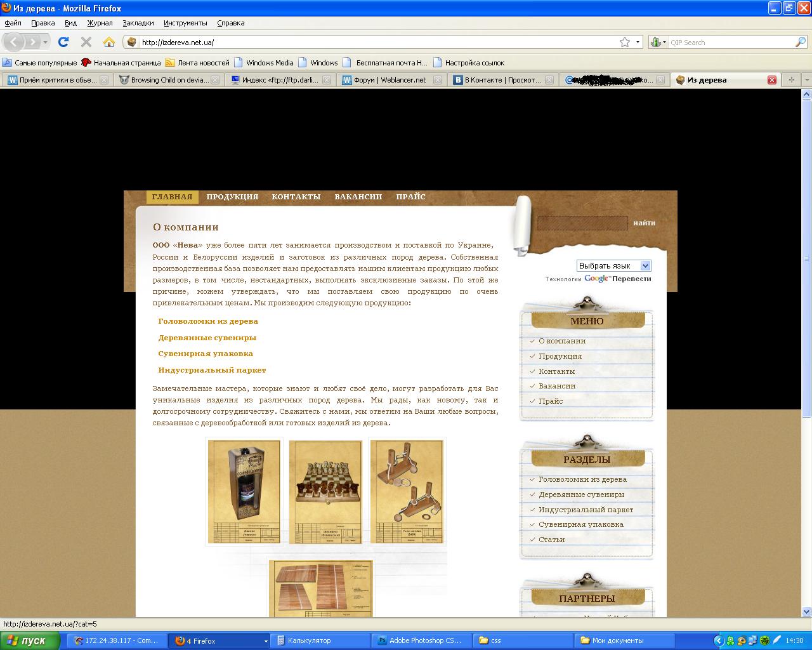The image size is (812, 650).
Task: Expand the address bar URL history dropdown
Action: pyautogui.click(x=638, y=42)
